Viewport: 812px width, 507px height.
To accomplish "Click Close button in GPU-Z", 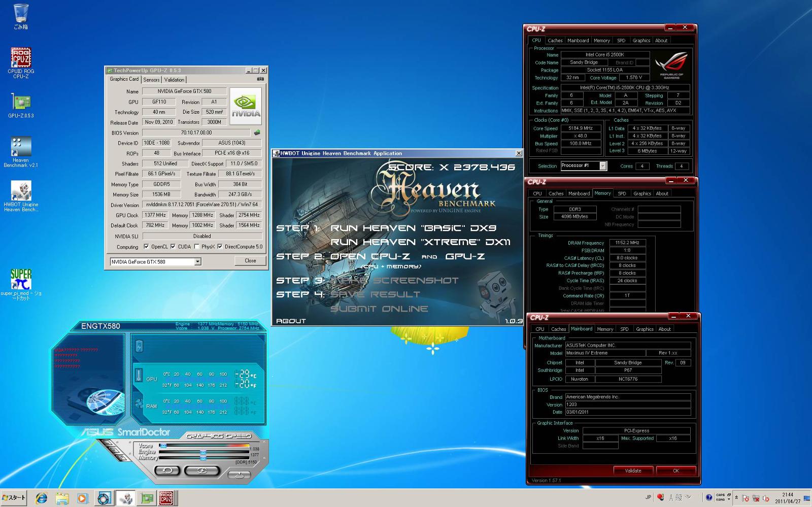I will pos(250,260).
